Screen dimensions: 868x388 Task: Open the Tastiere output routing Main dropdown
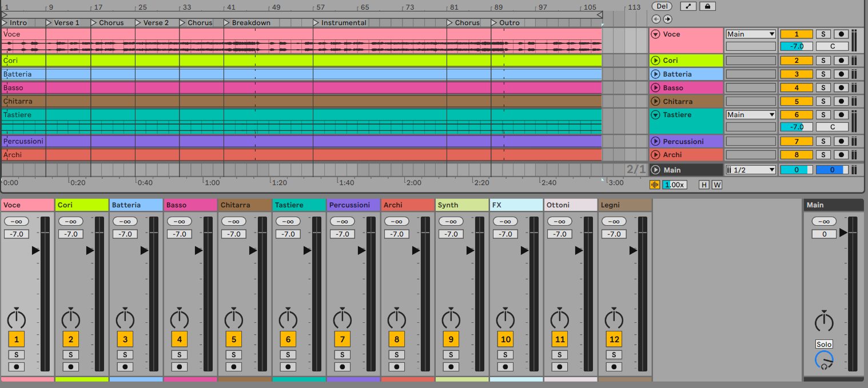pyautogui.click(x=751, y=115)
